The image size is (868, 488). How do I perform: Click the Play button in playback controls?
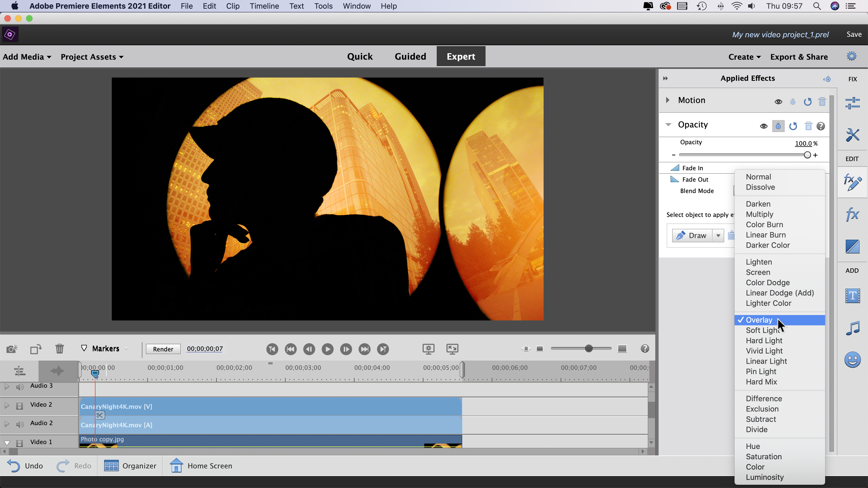click(x=327, y=349)
